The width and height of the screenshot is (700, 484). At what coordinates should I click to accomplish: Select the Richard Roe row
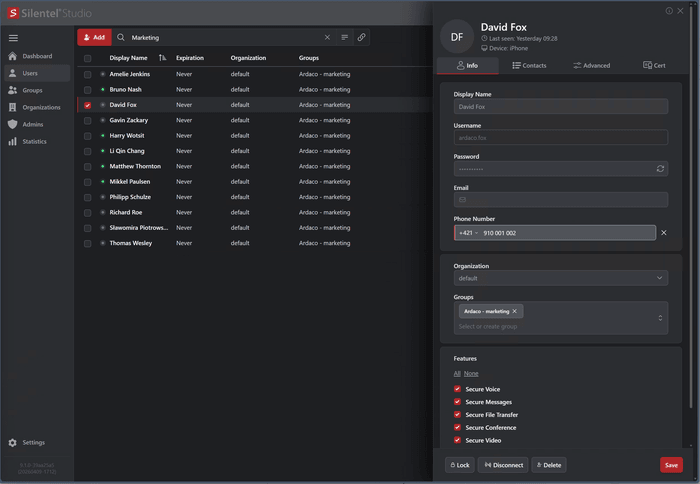pos(255,213)
